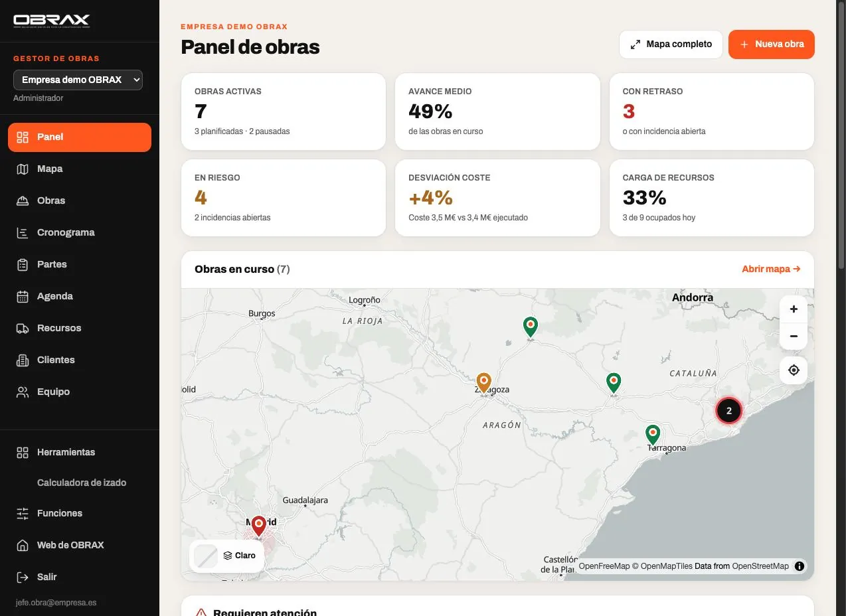This screenshot has height=616, width=846.
Task: Click the Gantt chart icon beside Cronograma
Action: [x=23, y=233]
